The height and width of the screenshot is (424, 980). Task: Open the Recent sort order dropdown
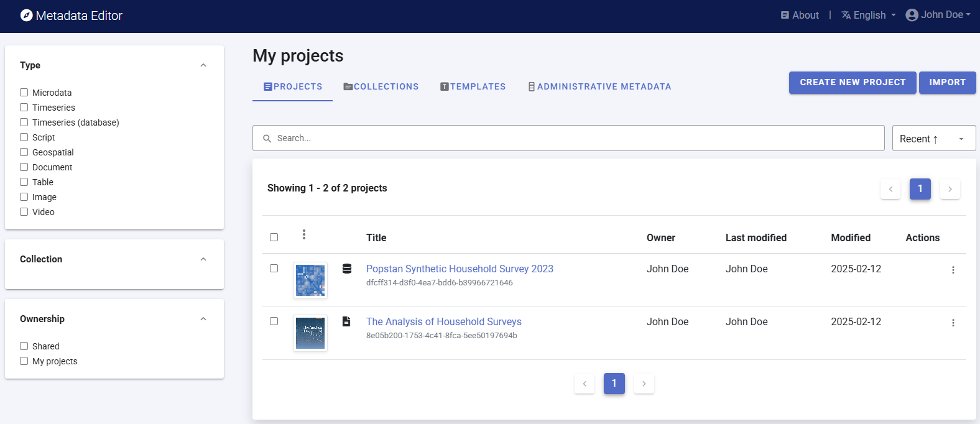(933, 139)
